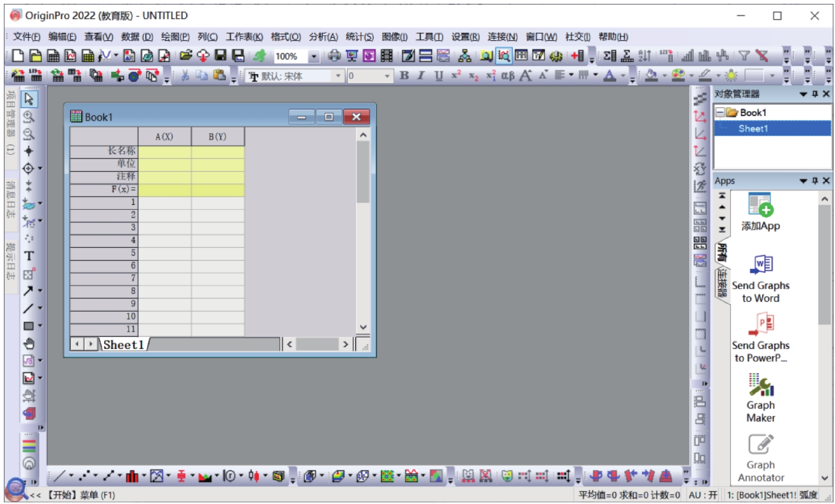
Task: Click the sheet tab scroll right arrow
Action: click(x=91, y=344)
